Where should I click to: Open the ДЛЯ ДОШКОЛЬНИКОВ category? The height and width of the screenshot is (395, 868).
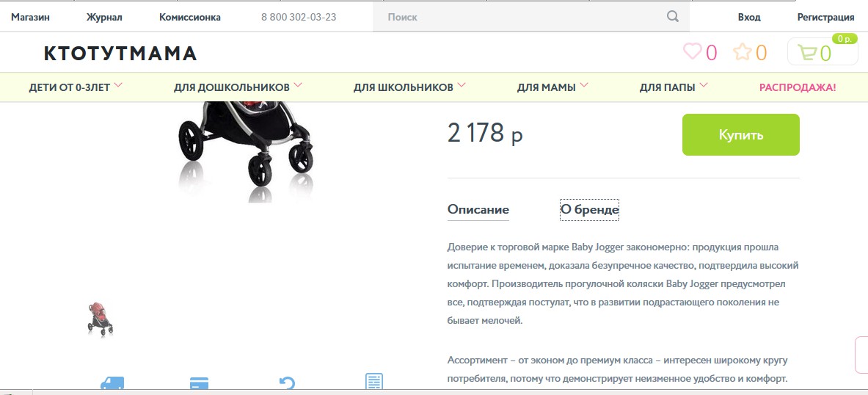[x=231, y=87]
